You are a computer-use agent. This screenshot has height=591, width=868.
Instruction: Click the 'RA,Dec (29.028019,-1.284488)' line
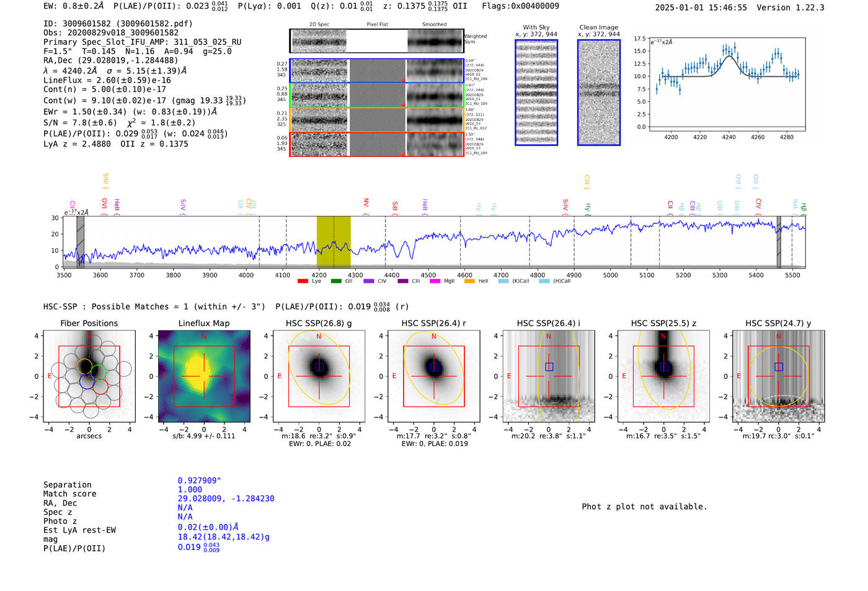click(110, 60)
